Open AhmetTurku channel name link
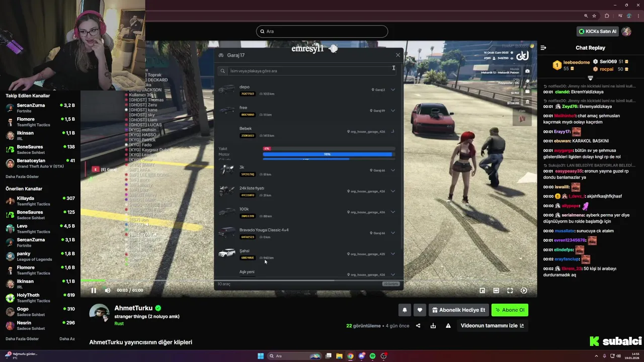 (133, 308)
